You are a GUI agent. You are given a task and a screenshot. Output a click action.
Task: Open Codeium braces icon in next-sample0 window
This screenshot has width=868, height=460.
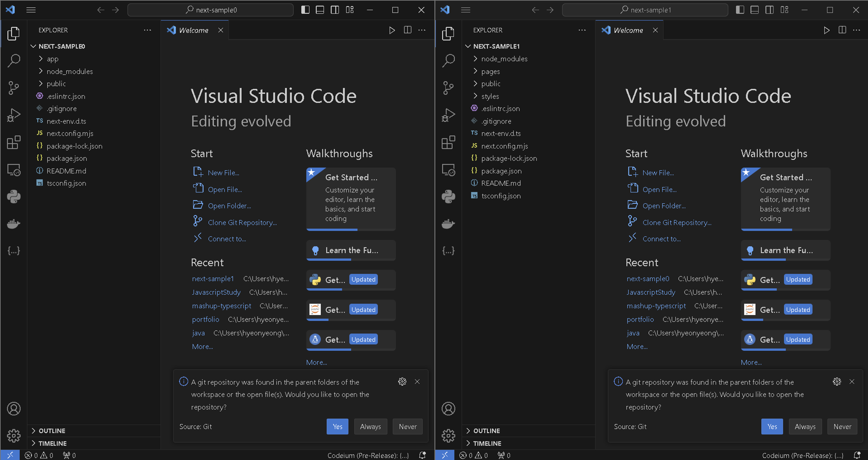[14, 251]
